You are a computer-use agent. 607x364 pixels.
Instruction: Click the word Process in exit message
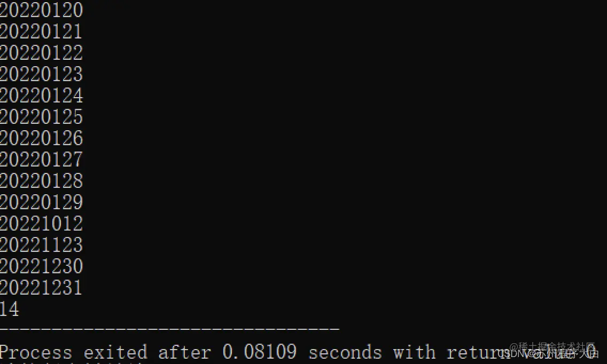tap(36, 352)
